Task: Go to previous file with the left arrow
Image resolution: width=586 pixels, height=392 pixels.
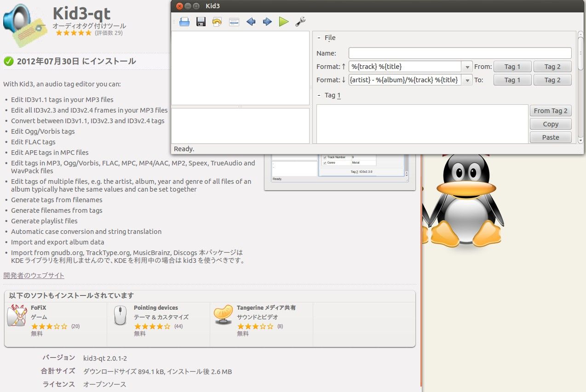Action: (x=251, y=22)
